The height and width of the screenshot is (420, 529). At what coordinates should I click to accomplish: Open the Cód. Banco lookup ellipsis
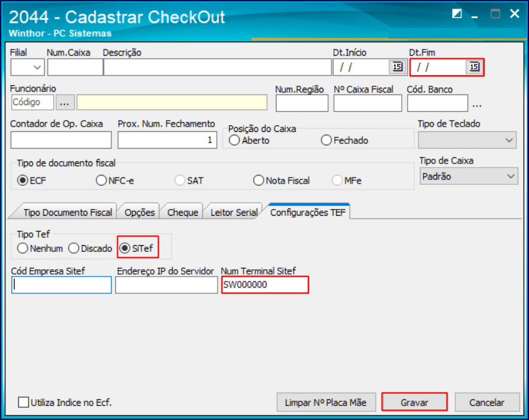[477, 104]
